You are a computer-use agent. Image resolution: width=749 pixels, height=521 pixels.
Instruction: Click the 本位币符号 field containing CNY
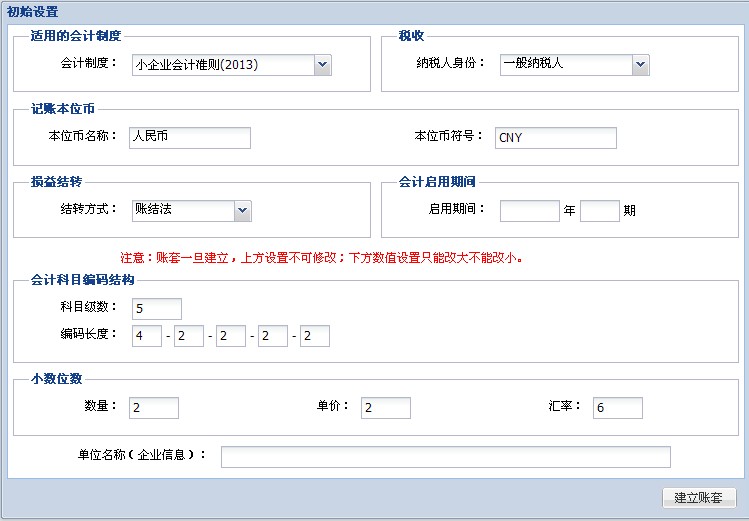556,138
